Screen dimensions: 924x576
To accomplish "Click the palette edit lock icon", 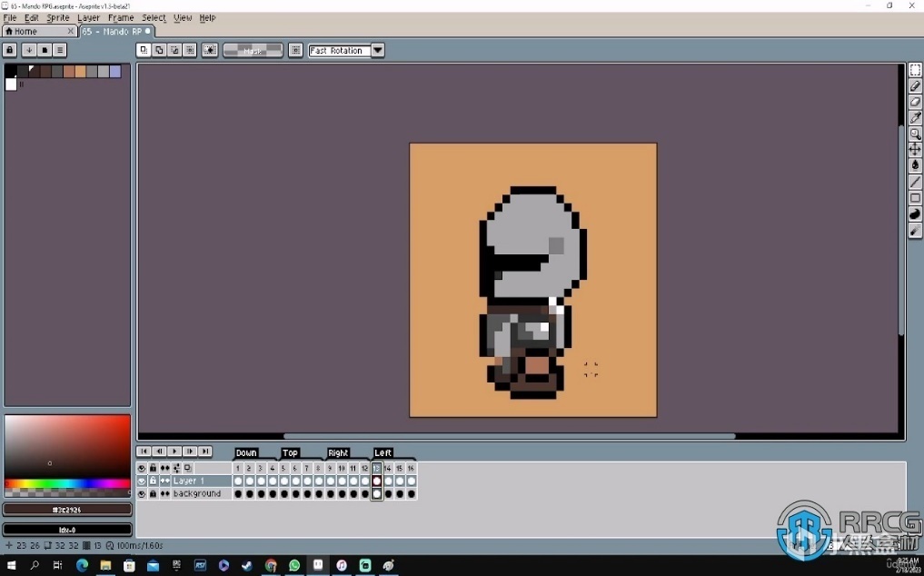I will [x=9, y=50].
